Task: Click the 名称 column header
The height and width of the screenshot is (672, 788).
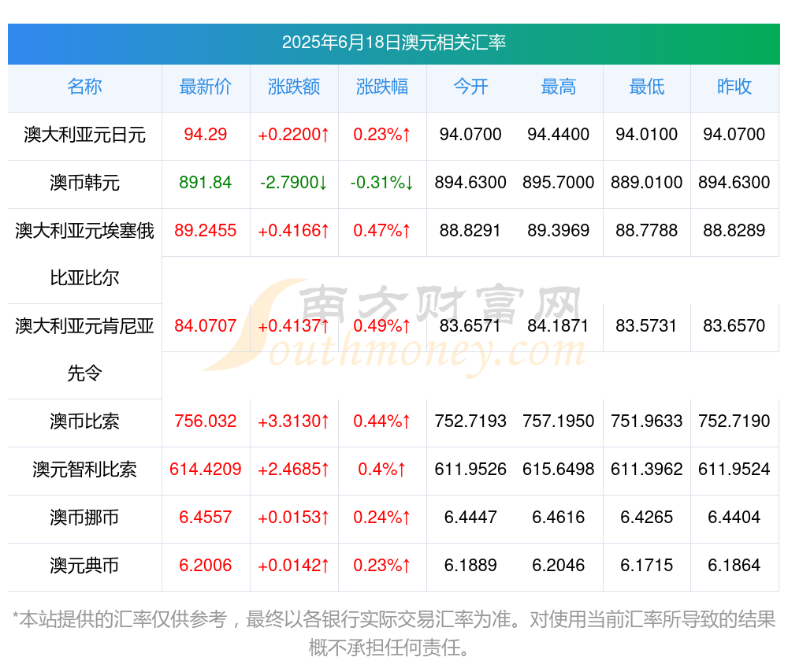Action: click(84, 87)
